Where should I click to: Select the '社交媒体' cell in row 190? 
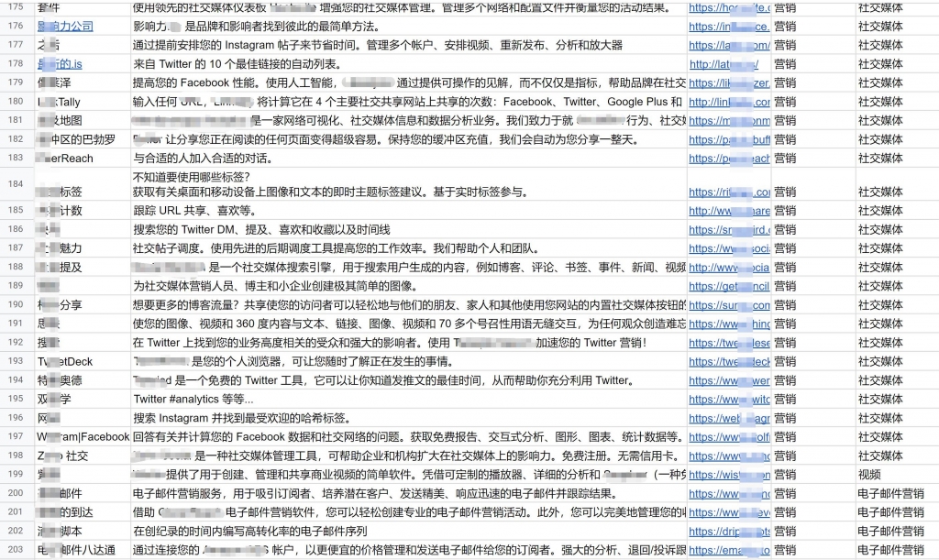click(x=897, y=305)
